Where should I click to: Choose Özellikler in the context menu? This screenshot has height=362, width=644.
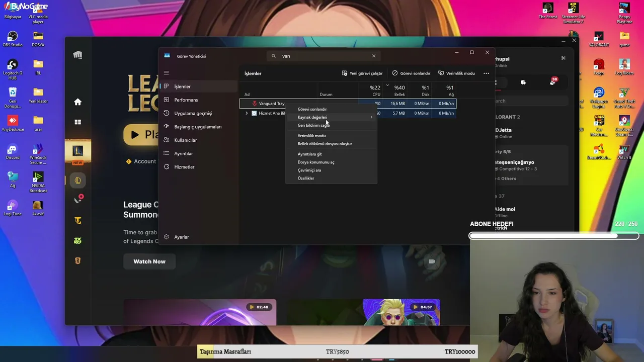(x=331, y=178)
